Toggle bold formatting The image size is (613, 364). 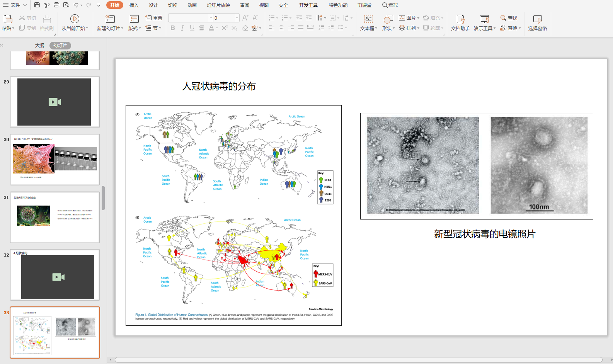[x=172, y=28]
